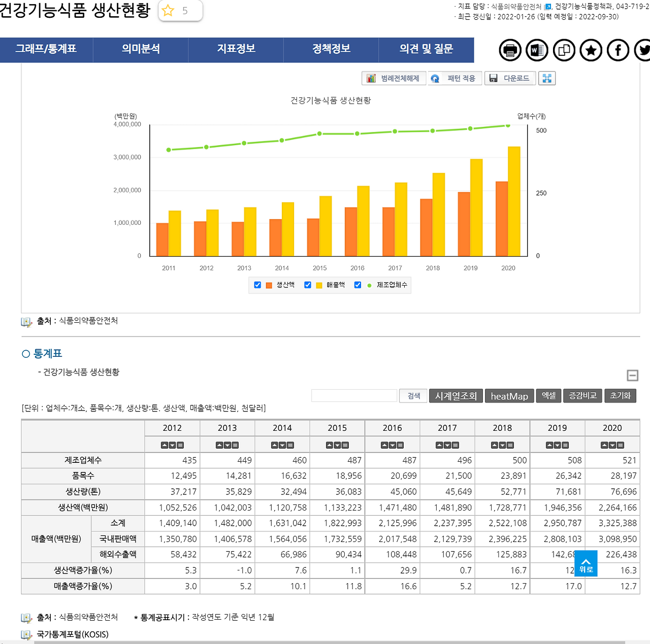This screenshot has width=650, height=644.
Task: Collapse the 통계표 section with minus icon
Action: point(633,376)
